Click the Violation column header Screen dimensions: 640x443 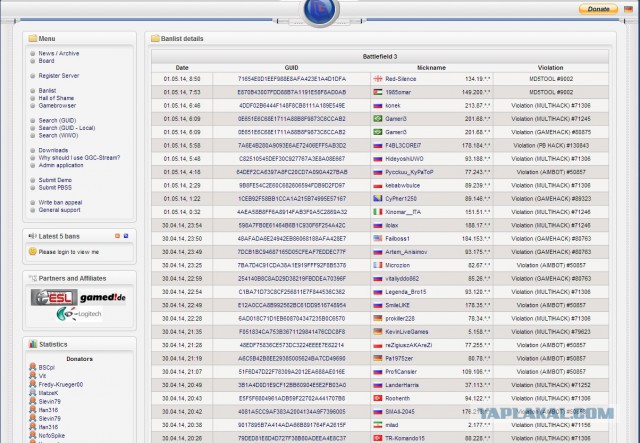(x=550, y=68)
